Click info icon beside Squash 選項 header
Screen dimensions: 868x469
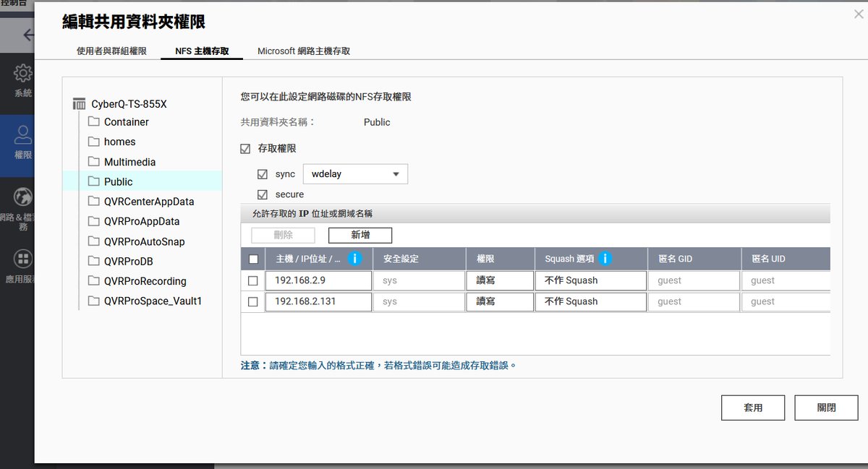coord(605,259)
